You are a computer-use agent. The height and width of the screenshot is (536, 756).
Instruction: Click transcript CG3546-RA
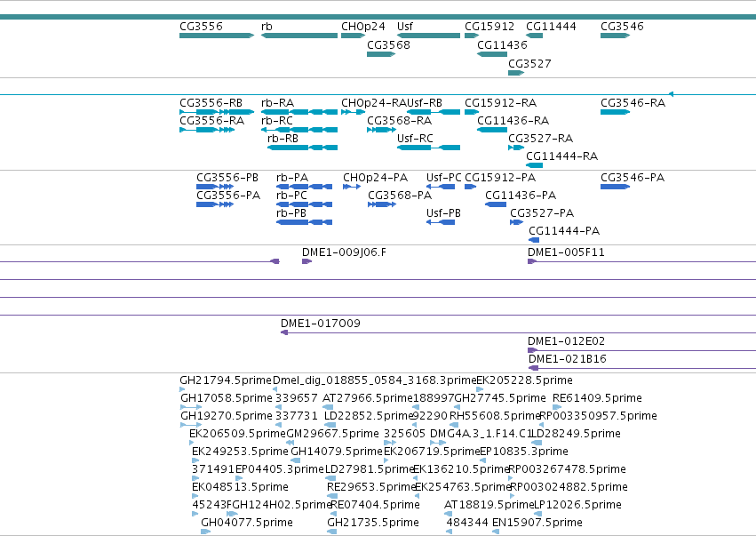[x=616, y=112]
